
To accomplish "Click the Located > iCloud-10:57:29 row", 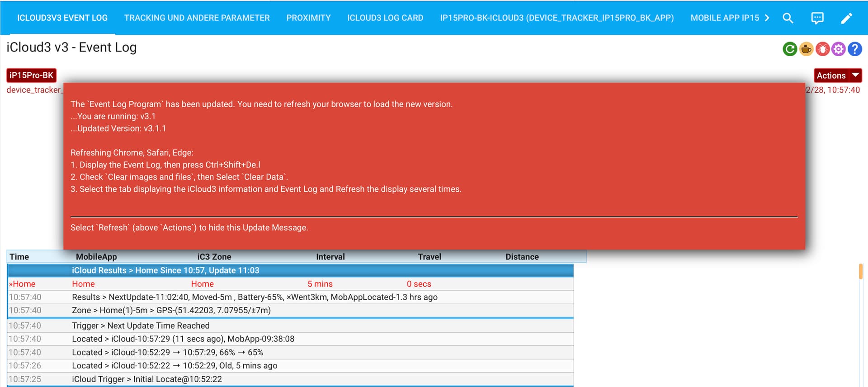I will (290, 339).
